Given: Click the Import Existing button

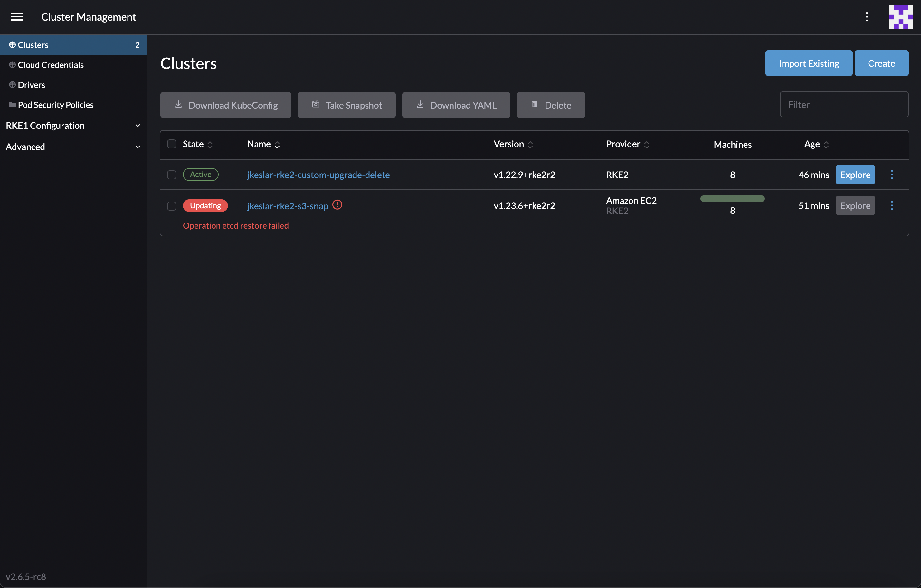Looking at the screenshot, I should [809, 63].
